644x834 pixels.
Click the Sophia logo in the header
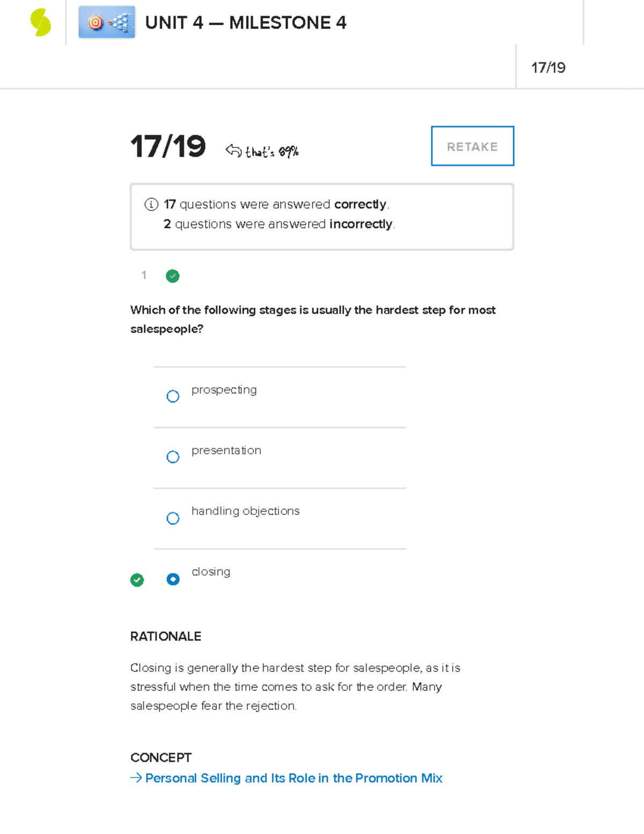(39, 21)
